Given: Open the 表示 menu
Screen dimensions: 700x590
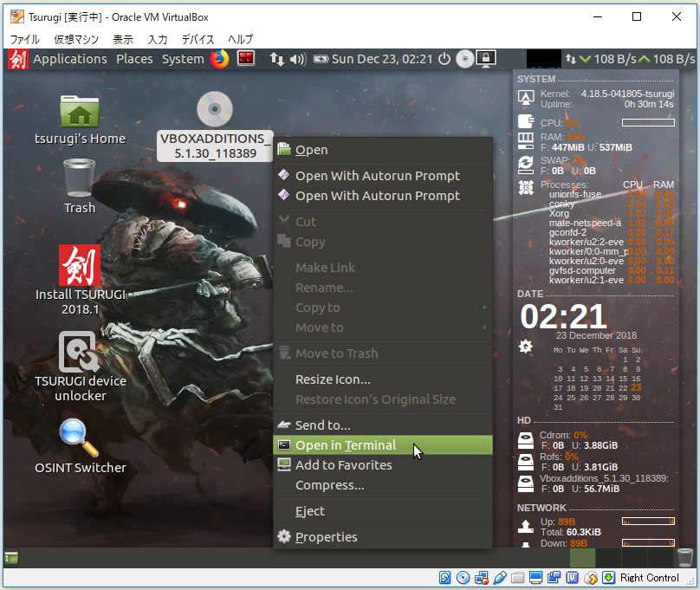Looking at the screenshot, I should [x=123, y=39].
